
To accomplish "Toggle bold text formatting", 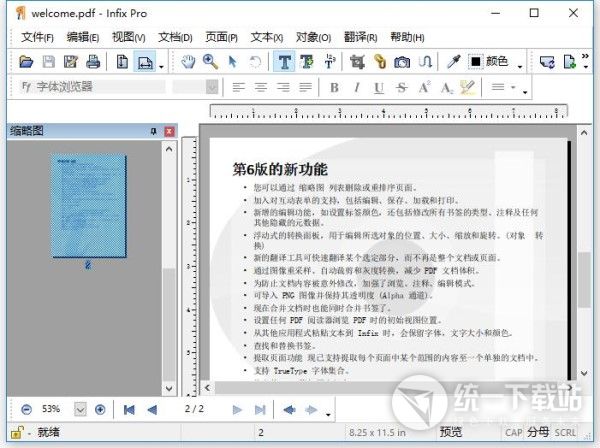I will tap(334, 87).
